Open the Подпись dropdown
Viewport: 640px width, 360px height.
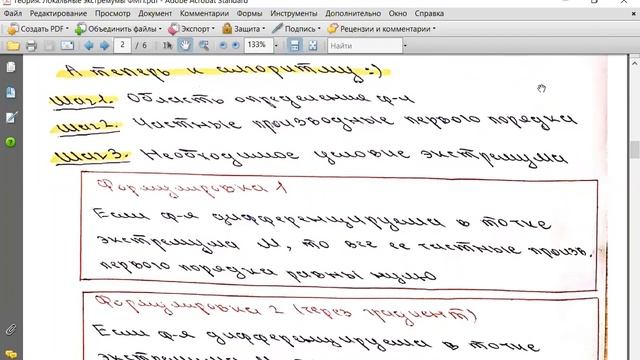click(296, 29)
